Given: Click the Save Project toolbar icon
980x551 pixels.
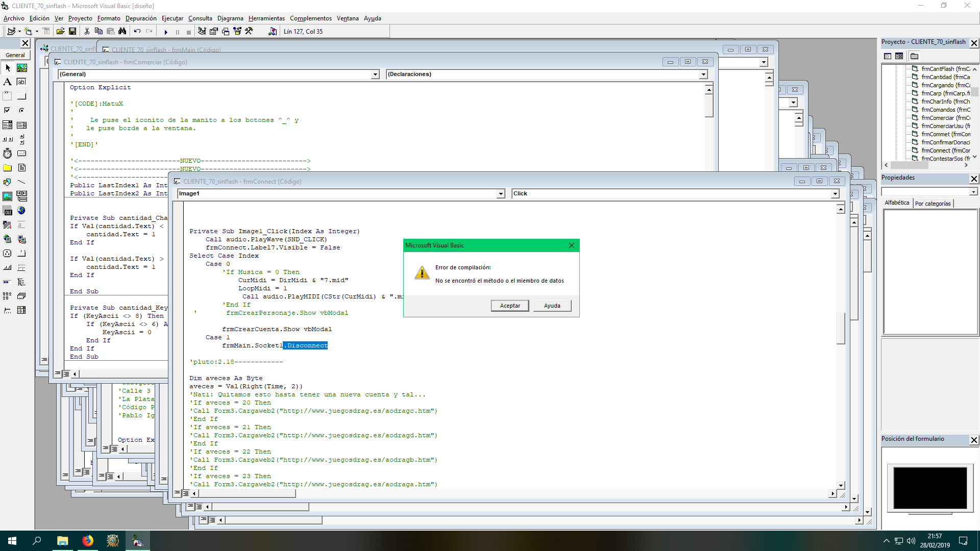Looking at the screenshot, I should pyautogui.click(x=72, y=32).
